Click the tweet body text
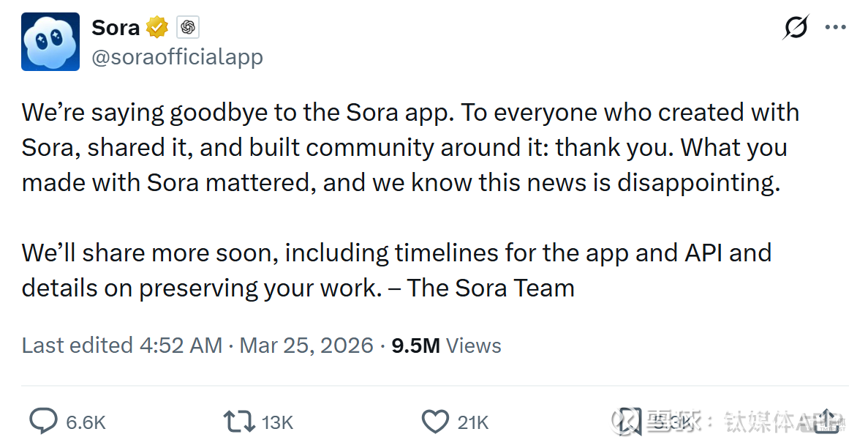The image size is (868, 448). (410, 146)
